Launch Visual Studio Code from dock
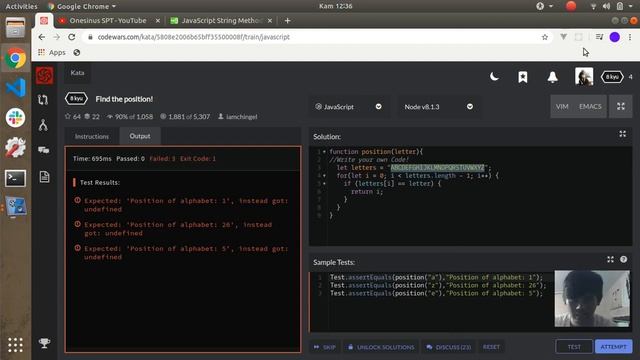The height and width of the screenshot is (360, 640). coord(16,88)
